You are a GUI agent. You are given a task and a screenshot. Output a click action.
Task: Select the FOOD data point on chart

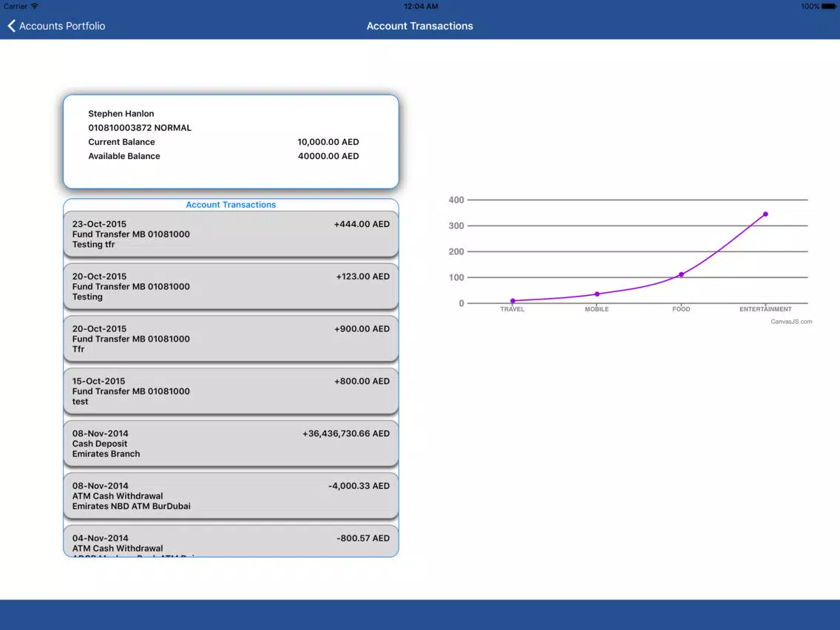(x=682, y=275)
